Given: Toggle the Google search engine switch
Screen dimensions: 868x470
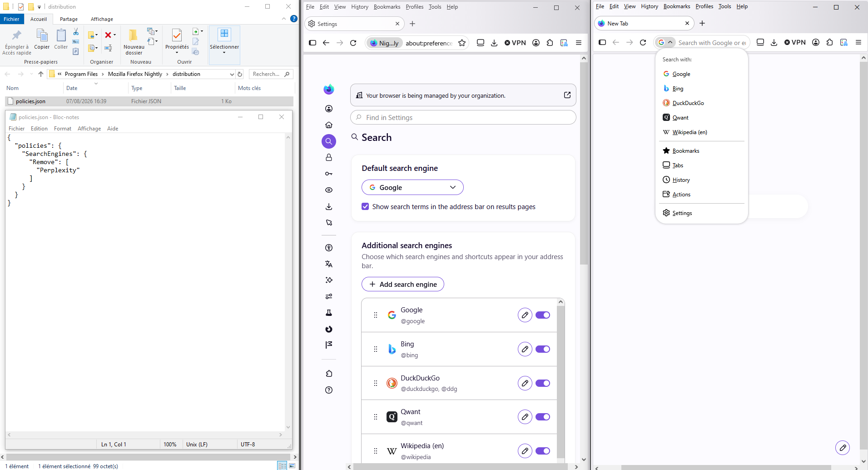Looking at the screenshot, I should click(543, 315).
